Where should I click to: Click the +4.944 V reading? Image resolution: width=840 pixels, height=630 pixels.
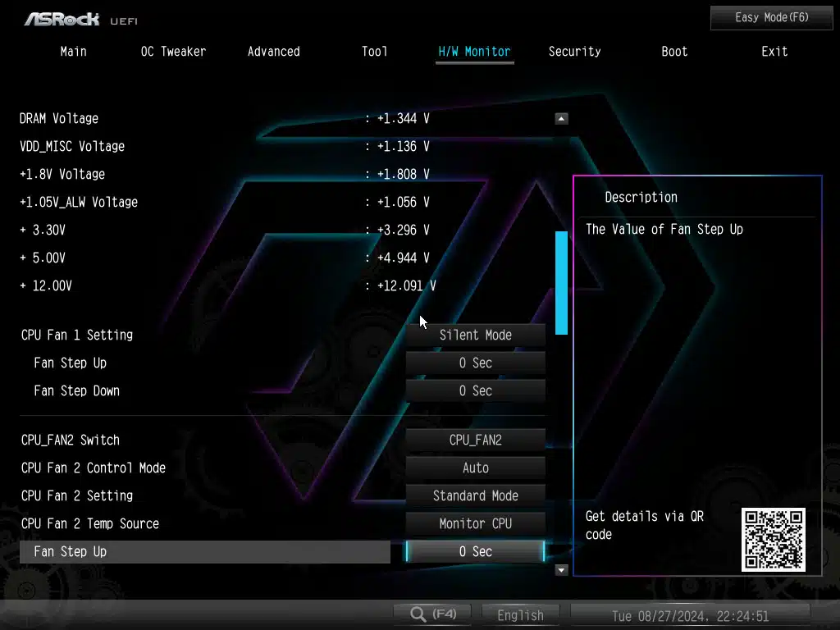(403, 258)
